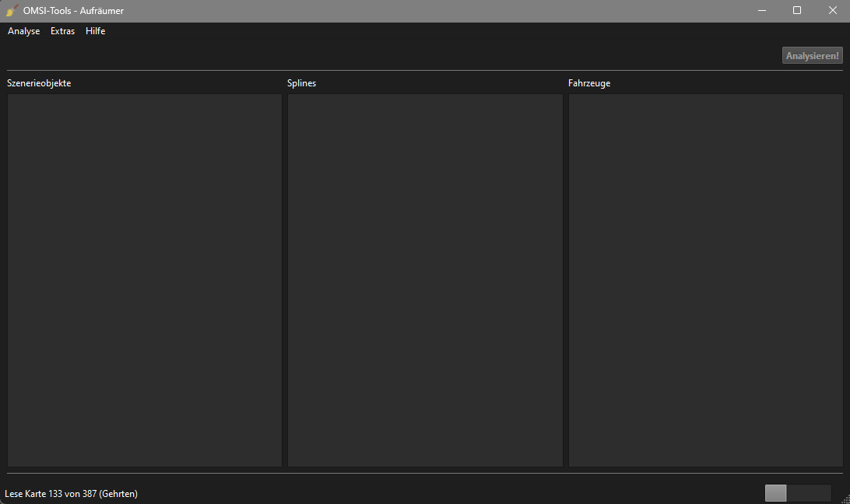Open the Extras menu
The height and width of the screenshot is (504, 850).
tap(62, 31)
